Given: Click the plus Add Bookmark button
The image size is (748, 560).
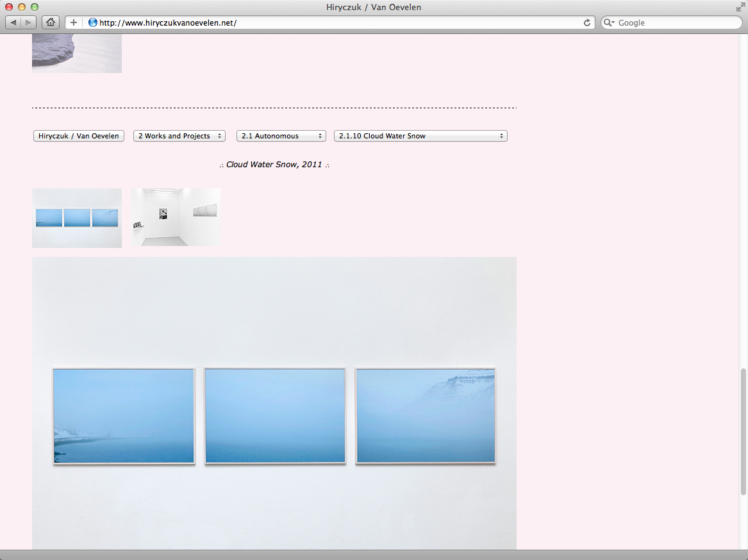Looking at the screenshot, I should 74,22.
